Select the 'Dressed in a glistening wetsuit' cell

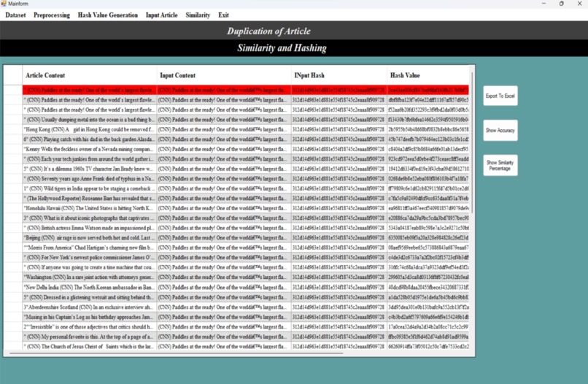tap(89, 297)
